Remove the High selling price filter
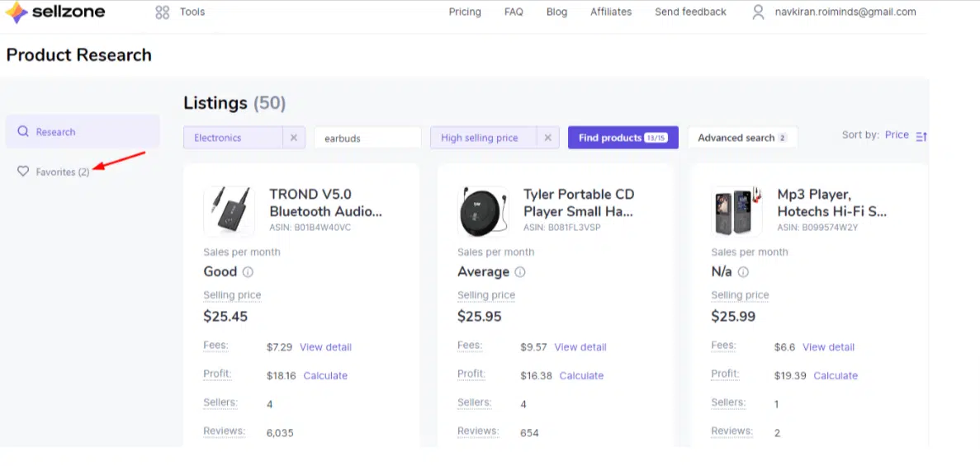980x466 pixels. coord(547,138)
